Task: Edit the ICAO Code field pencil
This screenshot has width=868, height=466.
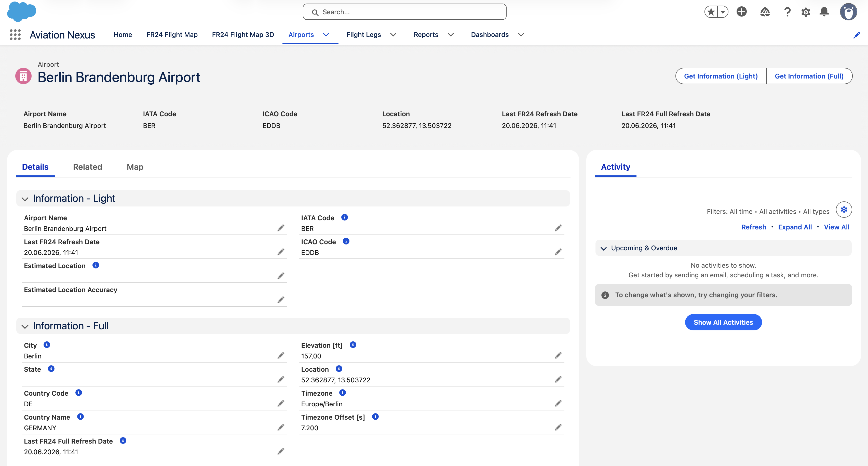Action: [x=558, y=252]
